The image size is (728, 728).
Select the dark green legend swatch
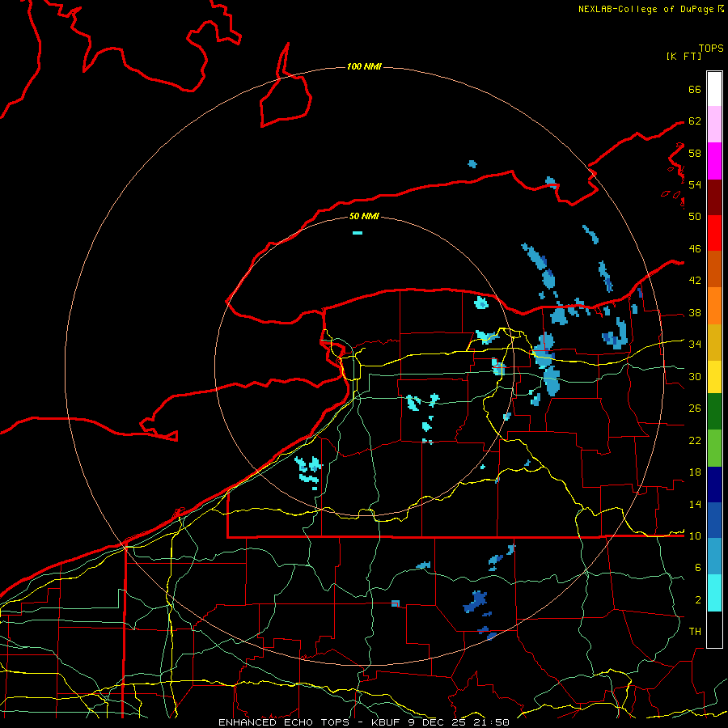click(x=714, y=412)
